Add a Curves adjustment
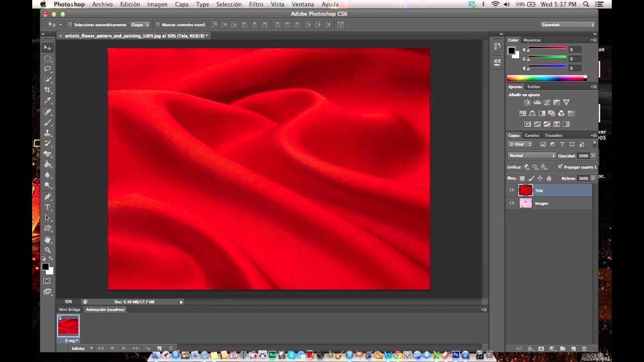Image resolution: width=644 pixels, height=362 pixels. [547, 103]
